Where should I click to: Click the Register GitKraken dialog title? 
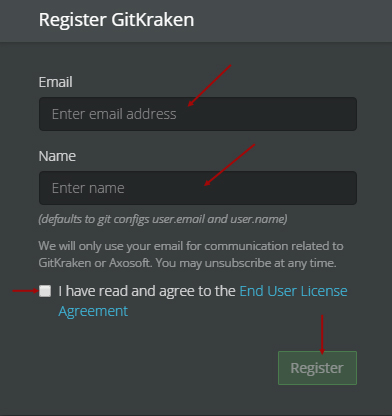tap(116, 20)
